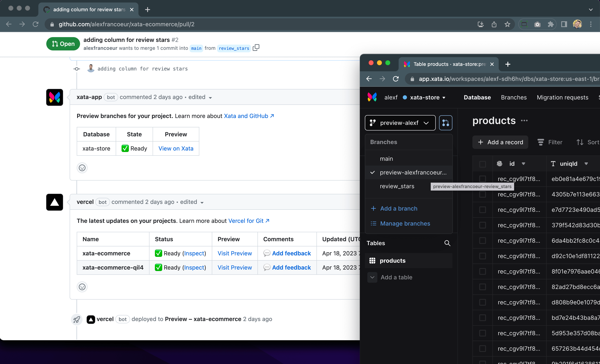Image resolution: width=600 pixels, height=364 pixels.
Task: Check the row with uniqId eb0e81a4e679c1
Action: coord(482,179)
